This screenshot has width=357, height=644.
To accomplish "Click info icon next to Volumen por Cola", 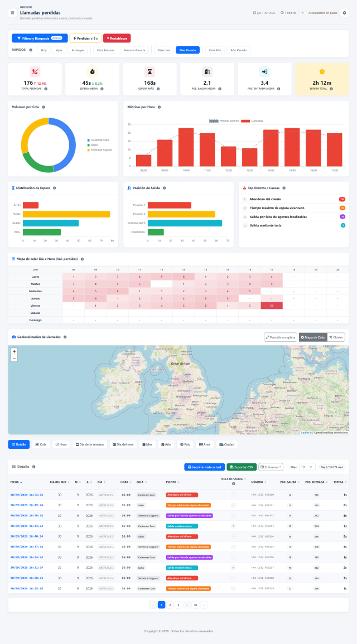I will click(x=44, y=107).
